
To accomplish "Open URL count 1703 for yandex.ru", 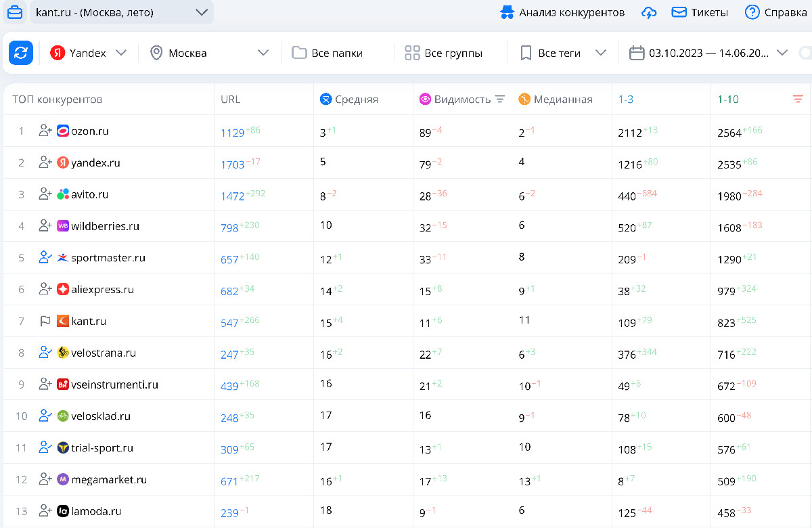I will click(233, 164).
